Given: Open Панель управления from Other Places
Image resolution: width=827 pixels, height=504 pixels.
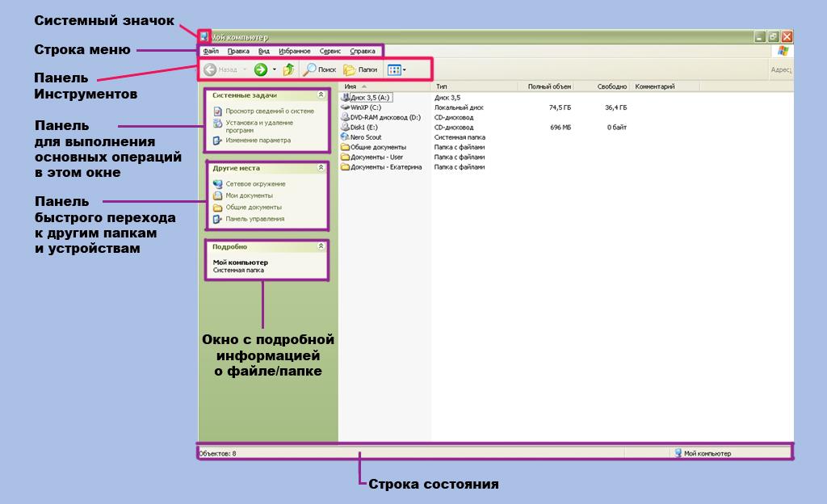Looking at the screenshot, I should tap(254, 219).
